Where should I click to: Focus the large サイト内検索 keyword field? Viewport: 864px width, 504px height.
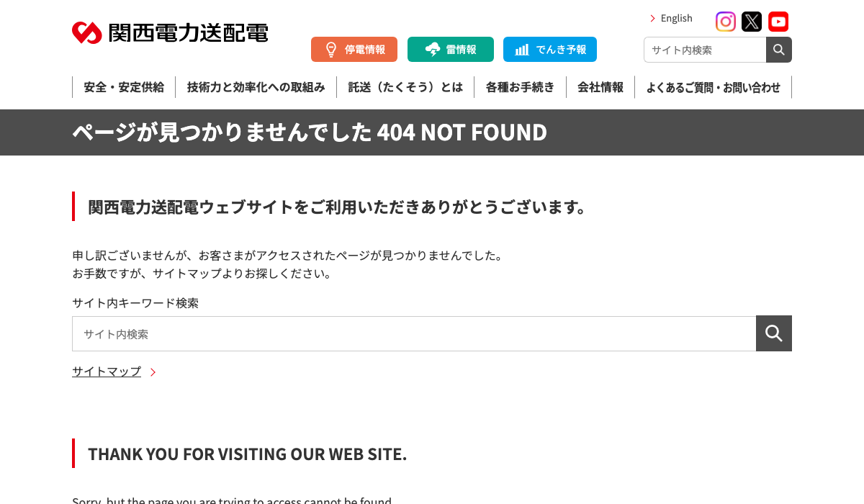(x=414, y=333)
